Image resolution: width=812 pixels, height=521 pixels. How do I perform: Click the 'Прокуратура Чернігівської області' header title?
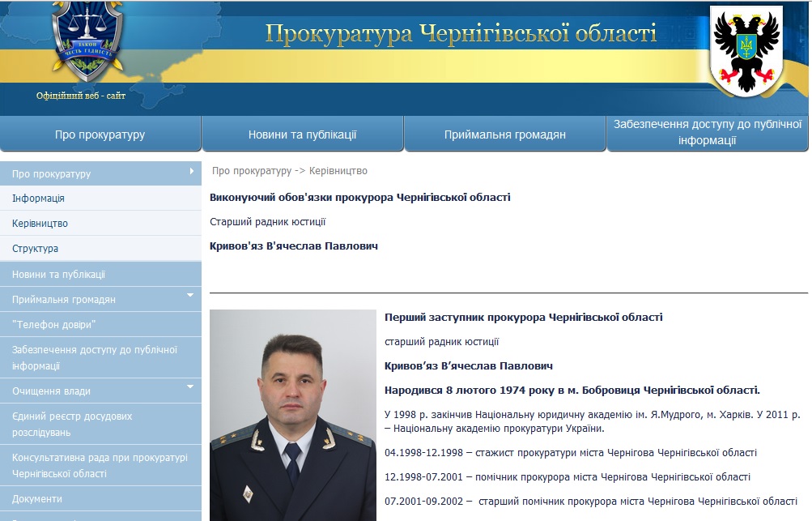461,33
